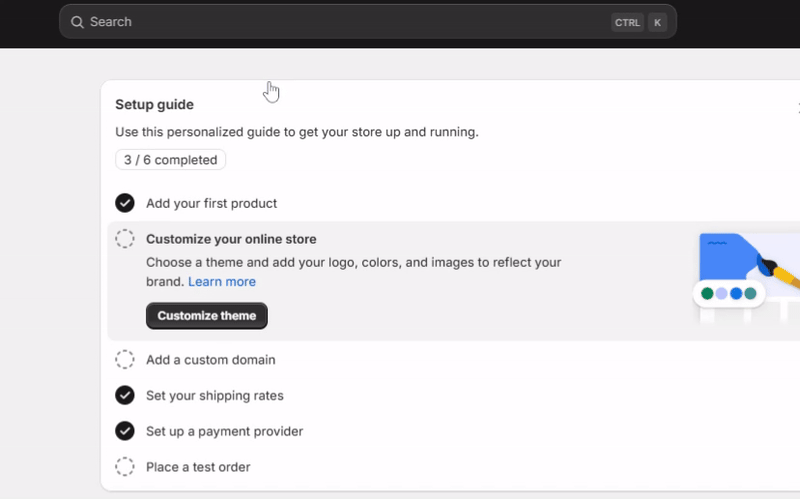Mark Place a test order as done

click(124, 467)
